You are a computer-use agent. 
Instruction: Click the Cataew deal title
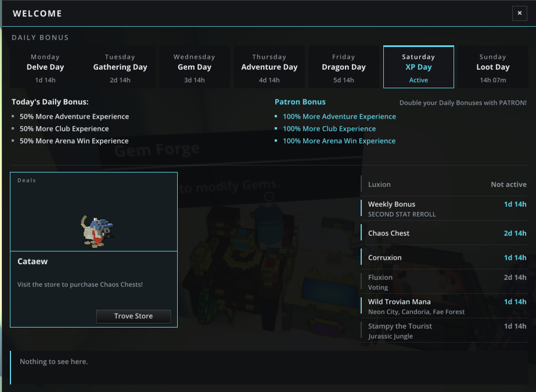tap(33, 261)
